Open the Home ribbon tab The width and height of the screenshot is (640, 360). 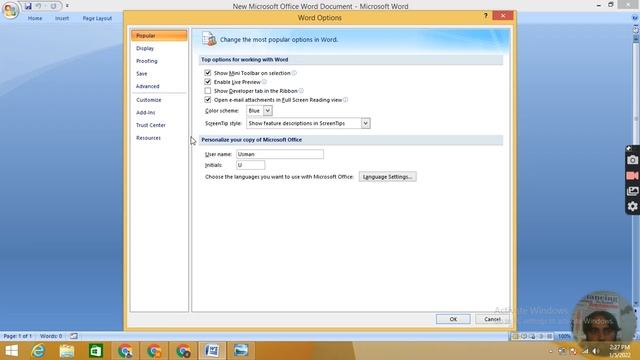[x=35, y=18]
